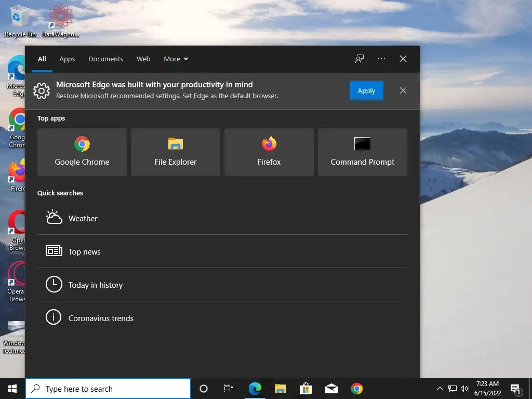Close the search panel
The width and height of the screenshot is (532, 399).
click(403, 59)
